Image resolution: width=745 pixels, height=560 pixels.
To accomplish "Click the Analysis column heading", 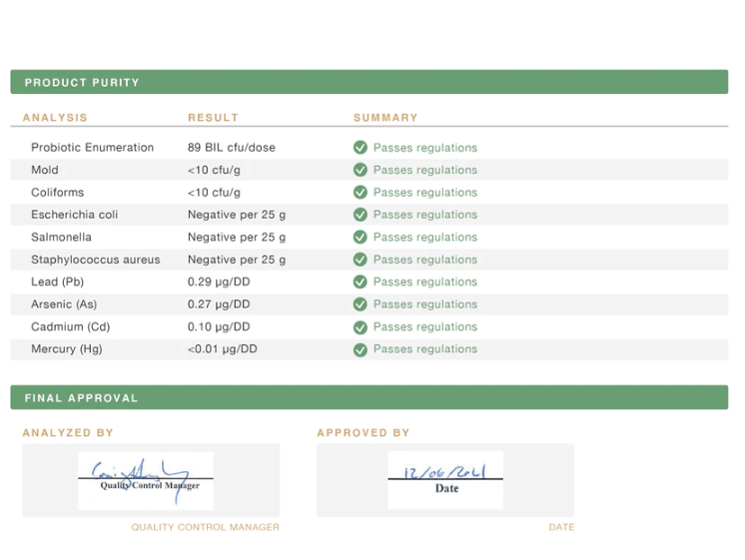I will pos(55,118).
